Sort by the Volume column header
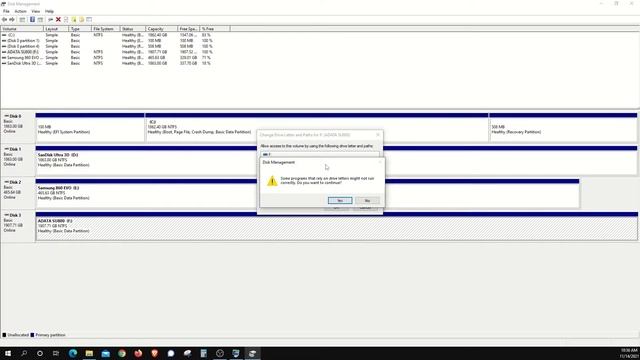This screenshot has width=640, height=360. (x=22, y=29)
